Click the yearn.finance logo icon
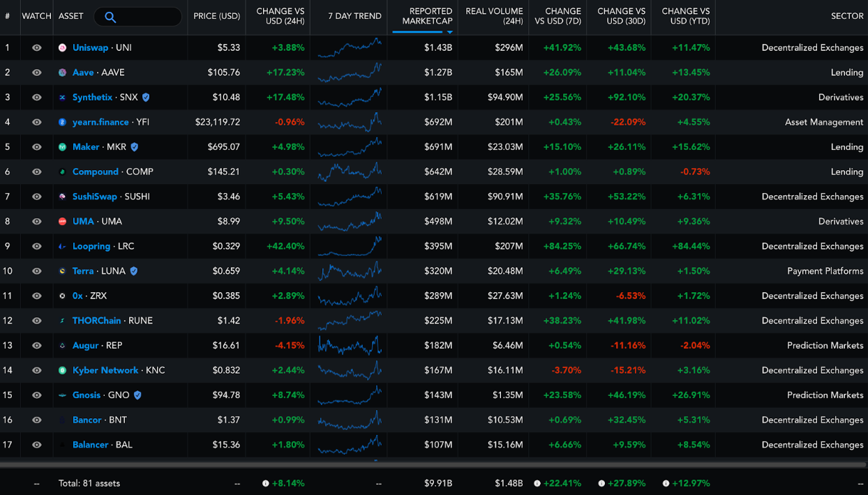Viewport: 868px width, 495px height. 62,122
